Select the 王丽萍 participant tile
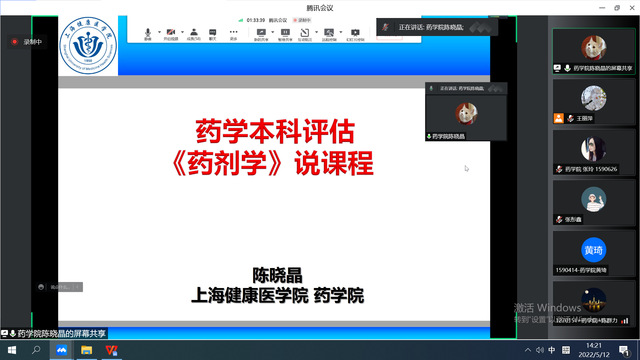The width and height of the screenshot is (640, 360). click(x=593, y=102)
